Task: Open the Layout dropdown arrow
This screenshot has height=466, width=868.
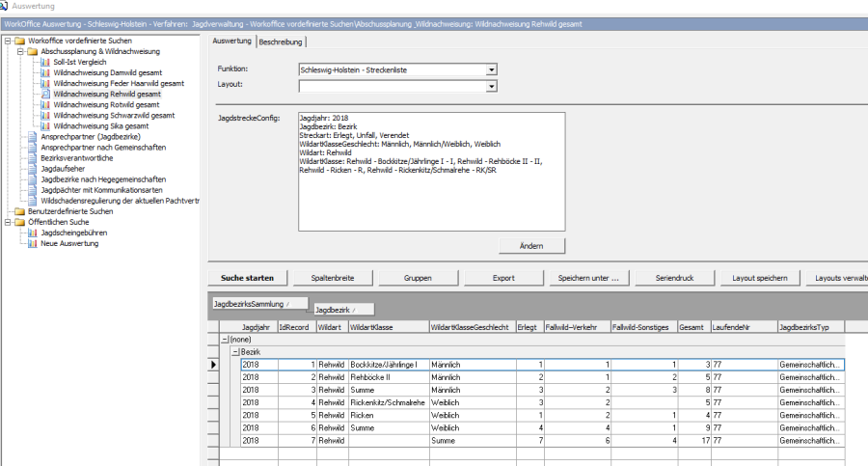Action: point(491,86)
